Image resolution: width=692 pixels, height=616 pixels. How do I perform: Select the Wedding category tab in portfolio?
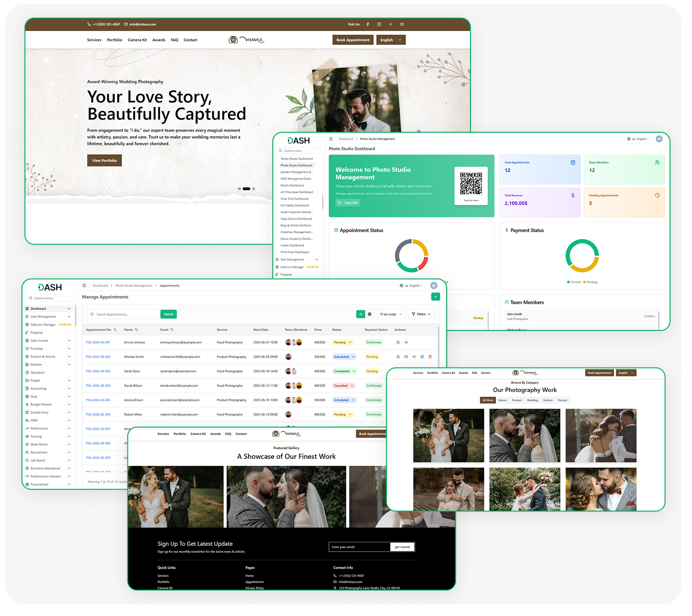pos(532,400)
